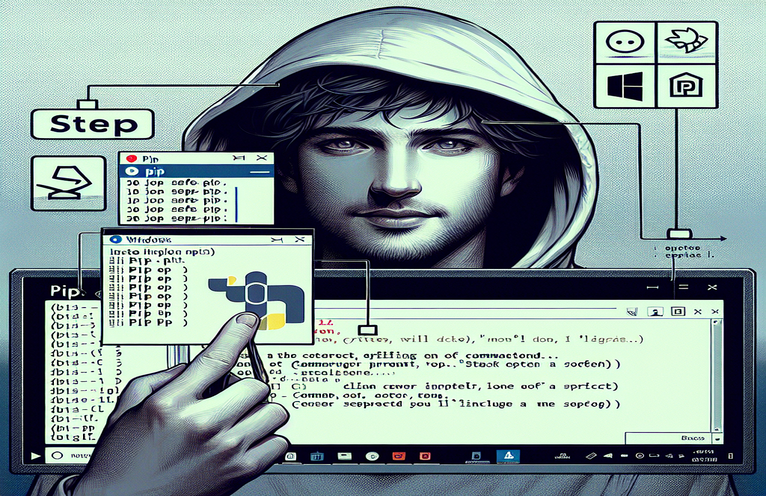The image size is (766, 496).
Task: Click the small white checkbox below popup
Action: pyautogui.click(x=366, y=328)
